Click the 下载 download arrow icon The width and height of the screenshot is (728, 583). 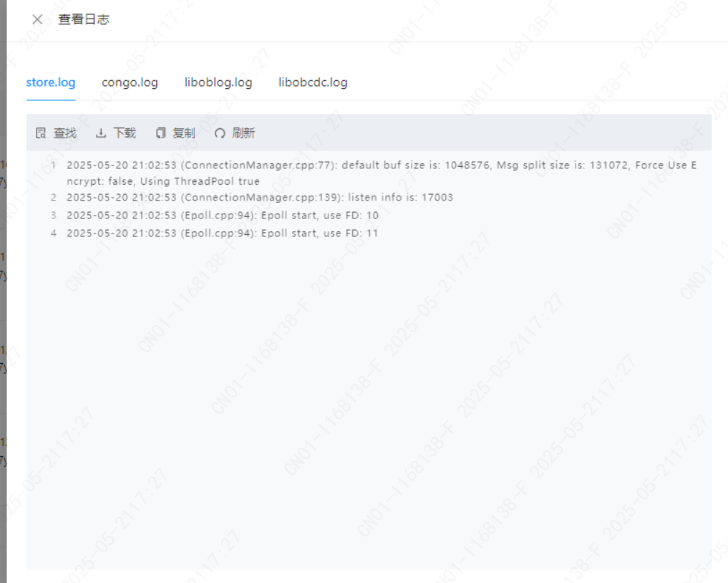101,133
